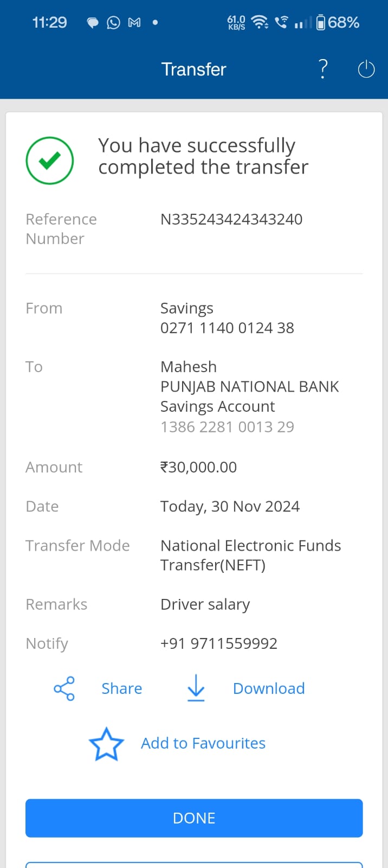The width and height of the screenshot is (388, 868).
Task: Tap the share network icon
Action: tap(64, 688)
